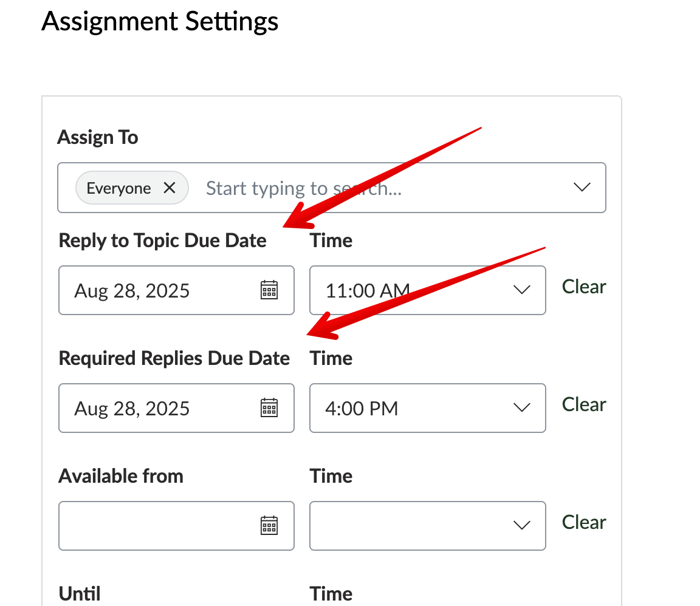
Task: Select the Everyone assignee pill
Action: point(118,188)
